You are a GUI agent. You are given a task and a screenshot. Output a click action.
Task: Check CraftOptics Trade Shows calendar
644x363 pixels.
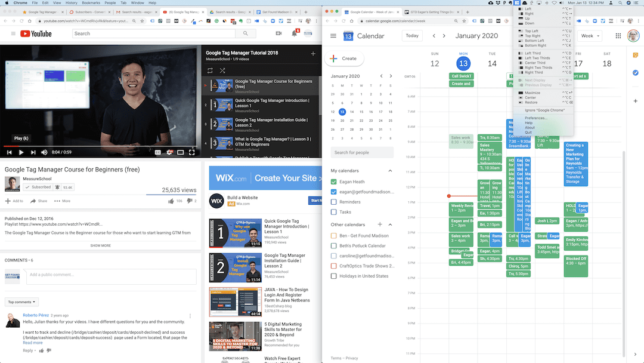coord(333,266)
